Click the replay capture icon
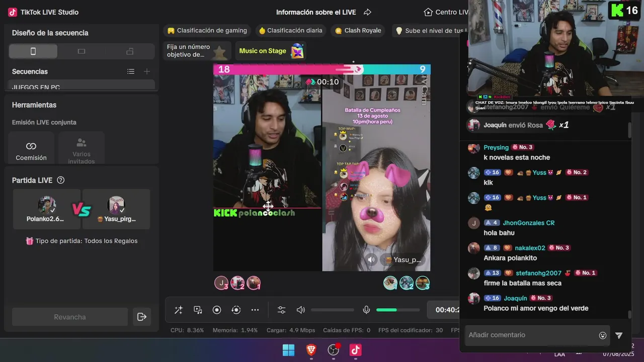The image size is (644, 362). coord(236,310)
